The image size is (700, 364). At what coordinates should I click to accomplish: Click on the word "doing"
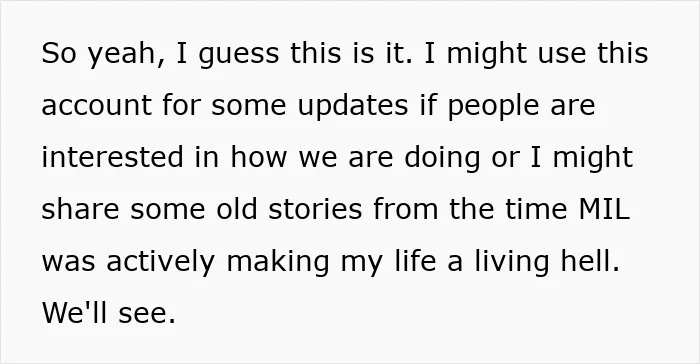(x=442, y=159)
